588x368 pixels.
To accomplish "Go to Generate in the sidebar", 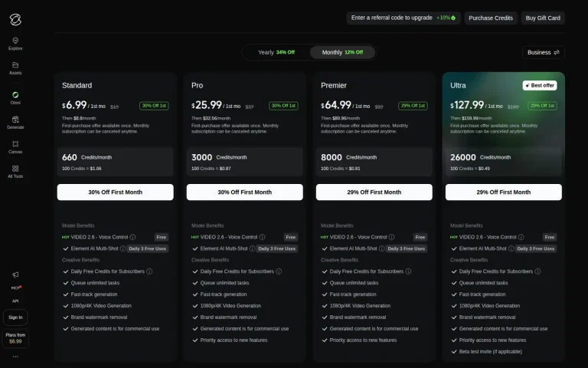I will point(15,123).
